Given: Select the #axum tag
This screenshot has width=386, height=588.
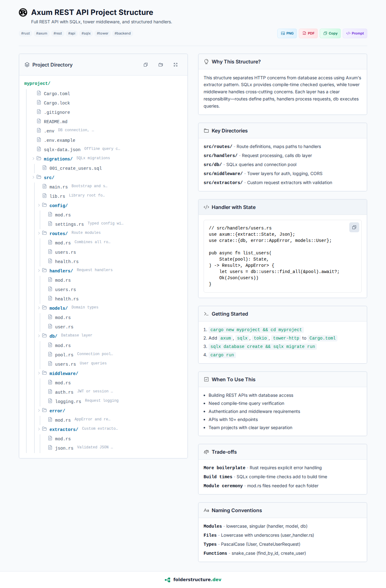Looking at the screenshot, I should 42,33.
